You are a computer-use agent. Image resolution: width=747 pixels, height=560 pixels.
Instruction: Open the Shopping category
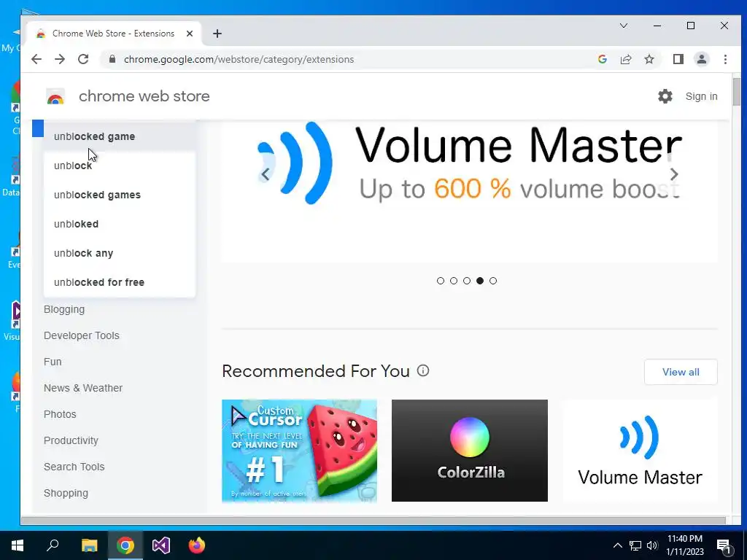coord(66,493)
